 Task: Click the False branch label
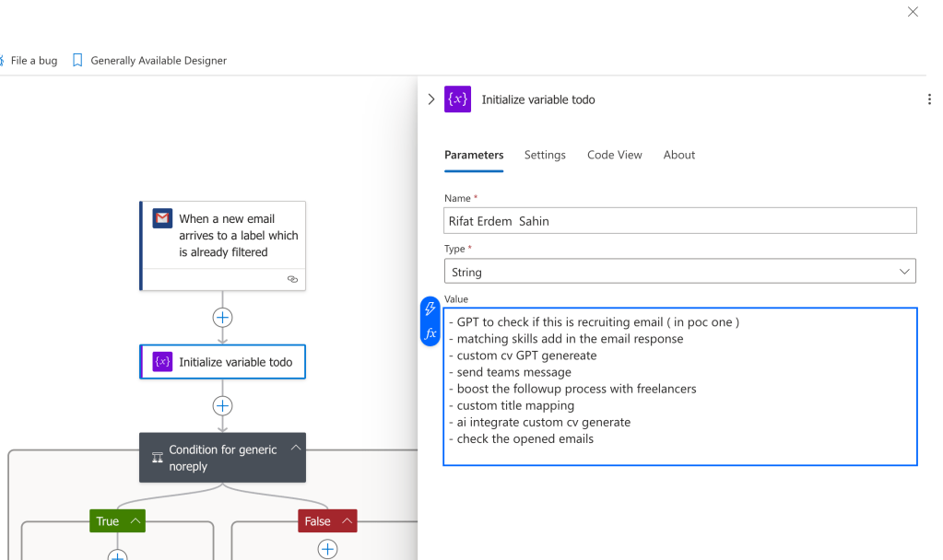point(317,521)
